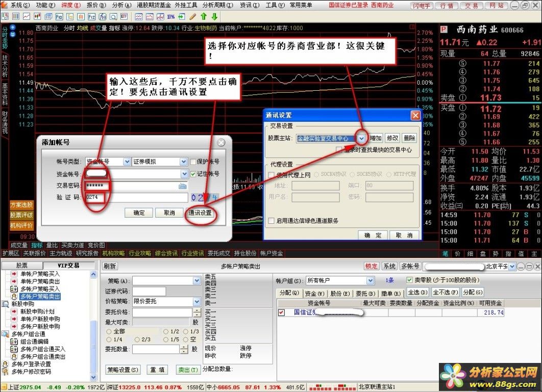
Task: Select the pencil drawing tool icon
Action: (x=192, y=16)
